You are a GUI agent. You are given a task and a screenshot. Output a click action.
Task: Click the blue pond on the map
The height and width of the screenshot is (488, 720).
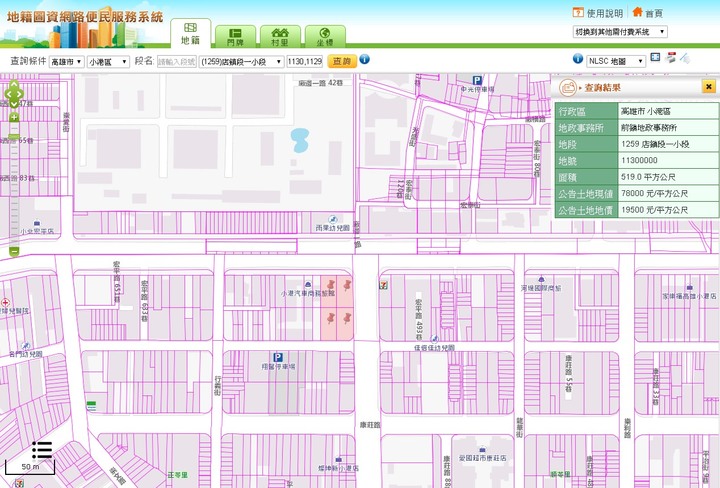click(x=300, y=140)
